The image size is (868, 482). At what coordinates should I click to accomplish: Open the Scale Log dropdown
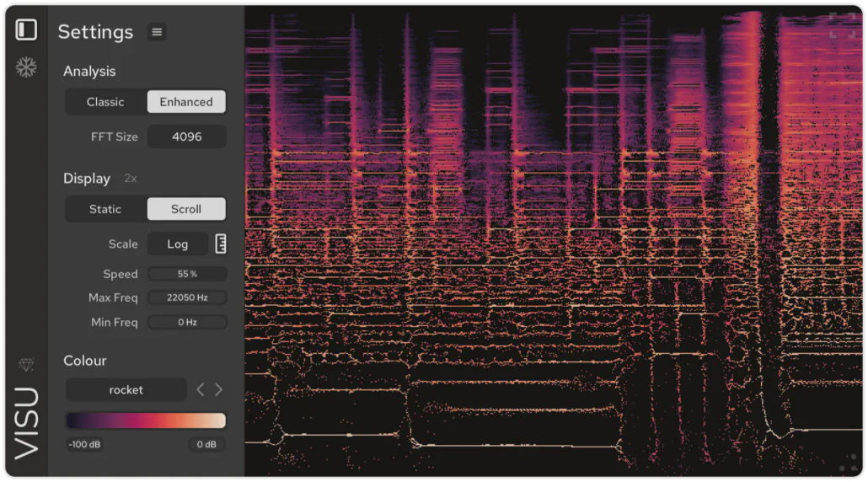178,244
